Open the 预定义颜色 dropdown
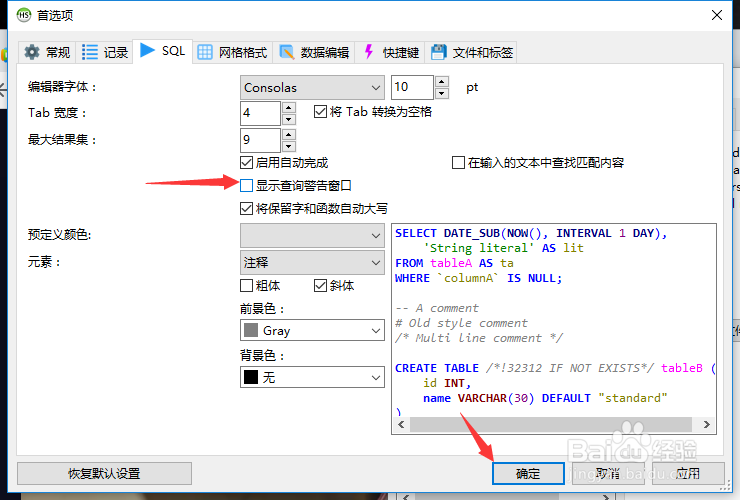Screen dimensions: 740x500 pyautogui.click(x=312, y=236)
